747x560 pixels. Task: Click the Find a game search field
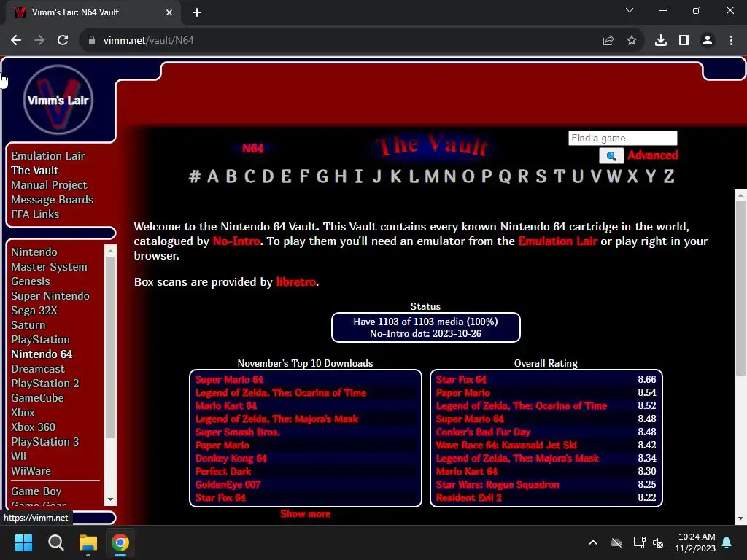623,138
